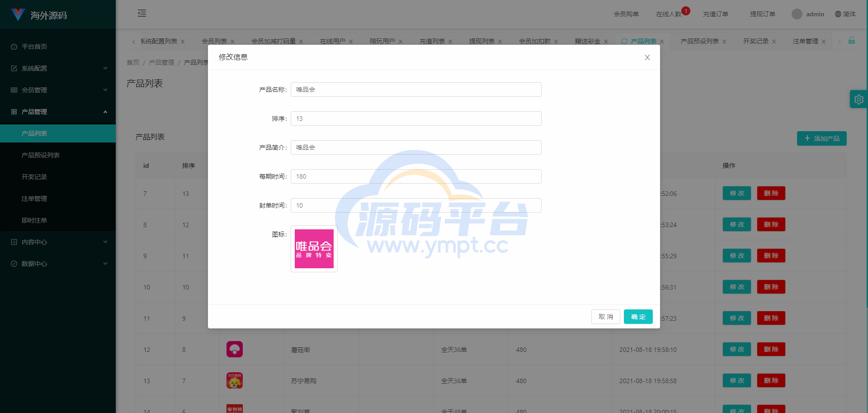Open 提现订单 in the top bar
Viewport: 868px width, 413px height.
[x=763, y=14]
